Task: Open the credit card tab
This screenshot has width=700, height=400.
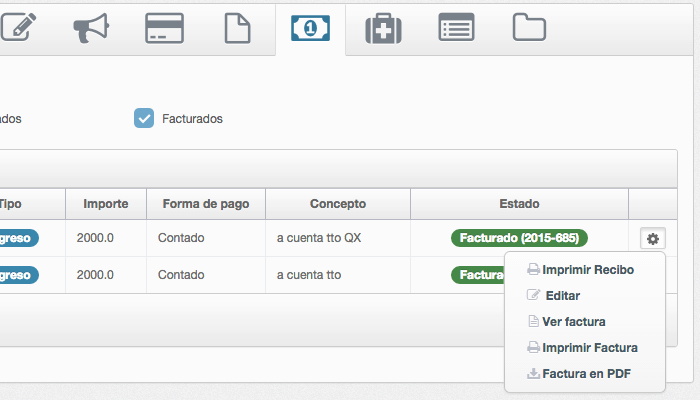Action: click(164, 28)
